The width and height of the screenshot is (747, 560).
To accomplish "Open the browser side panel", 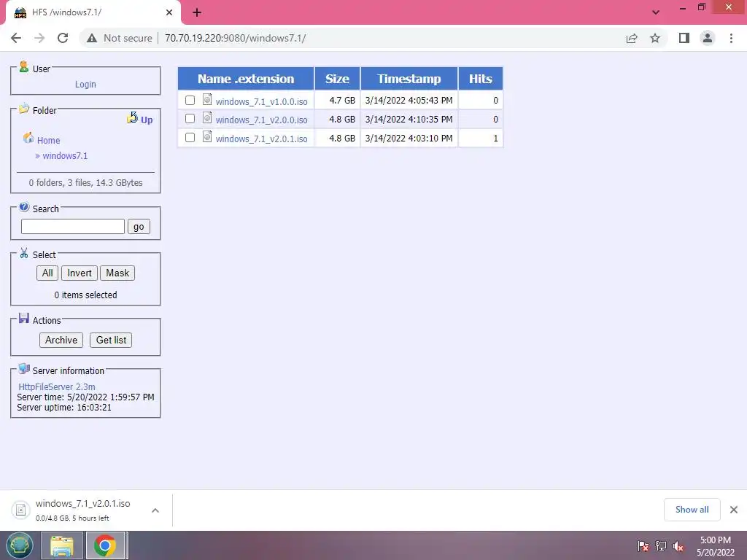I will [684, 38].
